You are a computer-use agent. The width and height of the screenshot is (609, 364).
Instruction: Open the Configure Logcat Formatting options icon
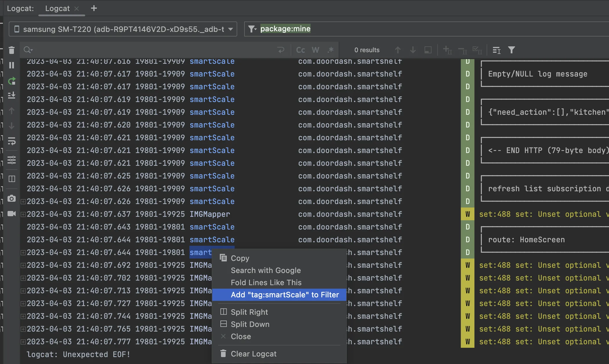tap(12, 160)
